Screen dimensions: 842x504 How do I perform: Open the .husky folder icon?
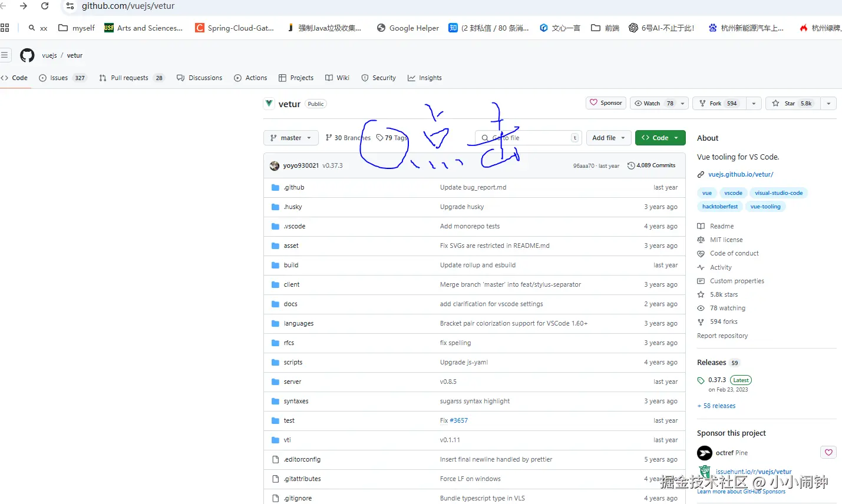click(275, 207)
